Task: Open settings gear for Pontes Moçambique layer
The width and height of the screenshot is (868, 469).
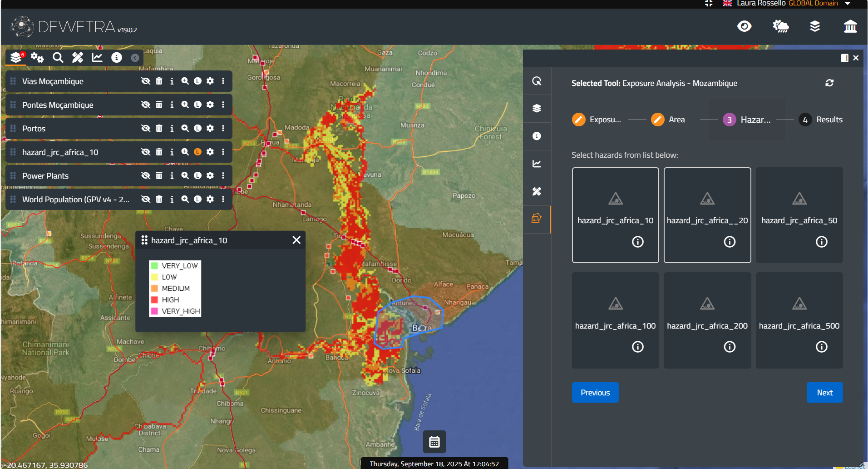Action: [210, 105]
